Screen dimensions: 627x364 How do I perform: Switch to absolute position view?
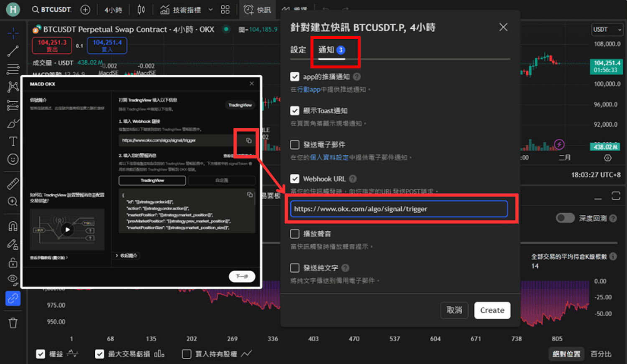pyautogui.click(x=566, y=354)
